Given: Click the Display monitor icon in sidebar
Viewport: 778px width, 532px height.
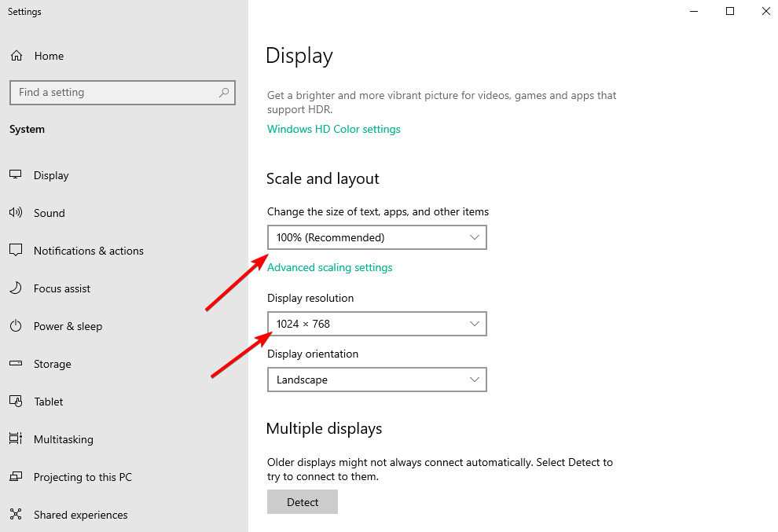Looking at the screenshot, I should pos(16,174).
